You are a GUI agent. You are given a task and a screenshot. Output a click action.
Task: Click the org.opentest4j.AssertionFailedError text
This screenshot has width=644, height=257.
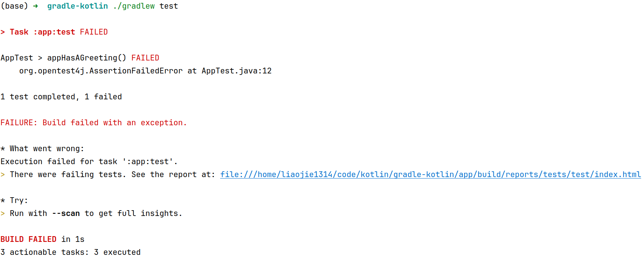click(101, 71)
